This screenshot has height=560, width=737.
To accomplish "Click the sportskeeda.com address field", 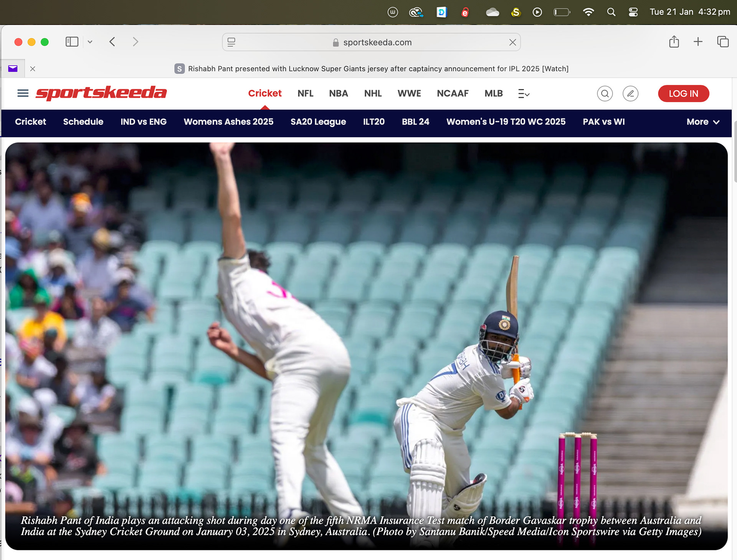I will pos(377,42).
